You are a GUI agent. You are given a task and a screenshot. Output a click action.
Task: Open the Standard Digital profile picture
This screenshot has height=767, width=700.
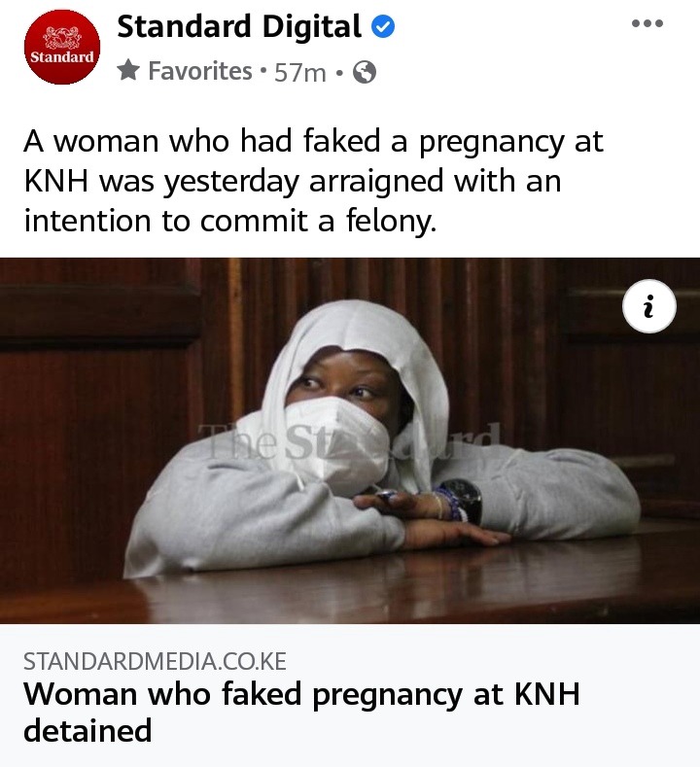62,47
